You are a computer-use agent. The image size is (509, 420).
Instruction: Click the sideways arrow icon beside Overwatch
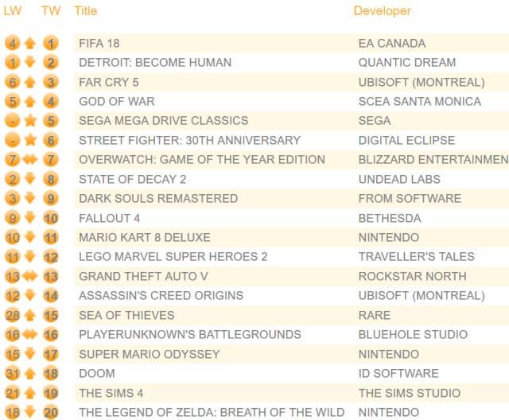coord(31,160)
